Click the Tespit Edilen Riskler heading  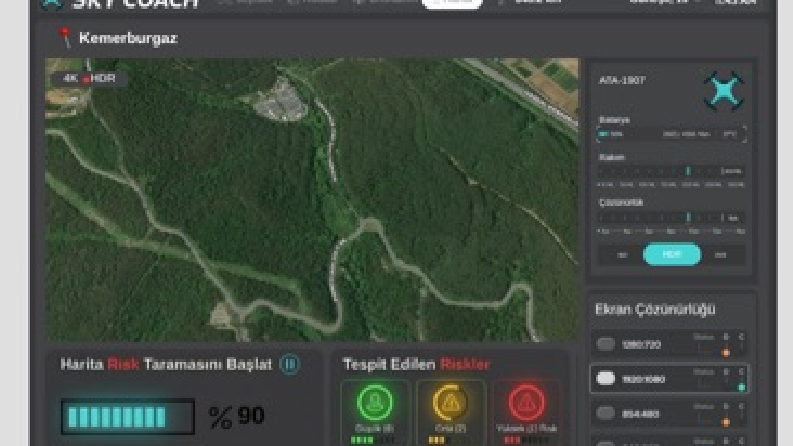click(x=416, y=365)
